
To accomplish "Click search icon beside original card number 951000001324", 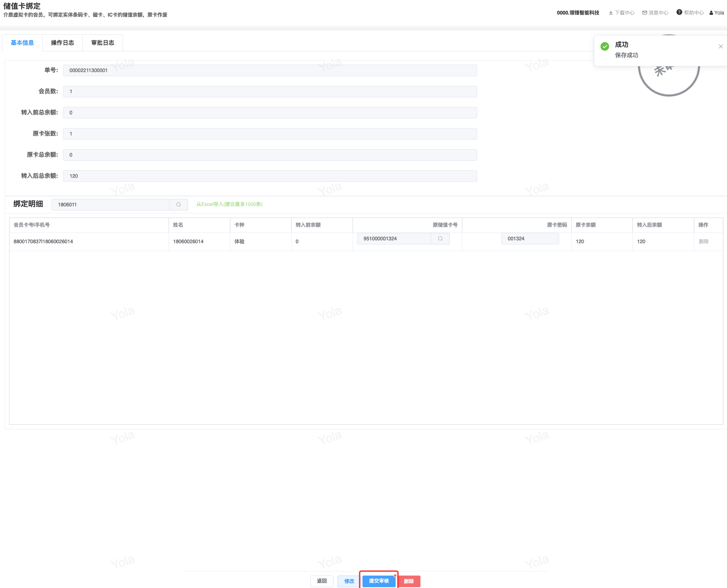I will (440, 239).
